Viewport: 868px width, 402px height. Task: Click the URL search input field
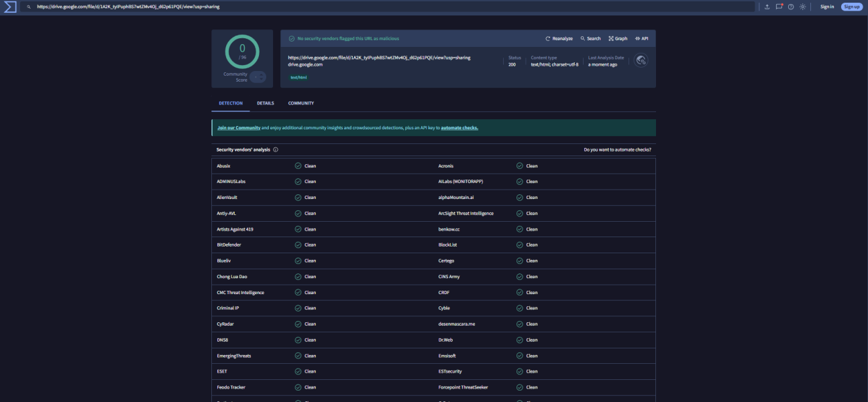click(x=389, y=7)
